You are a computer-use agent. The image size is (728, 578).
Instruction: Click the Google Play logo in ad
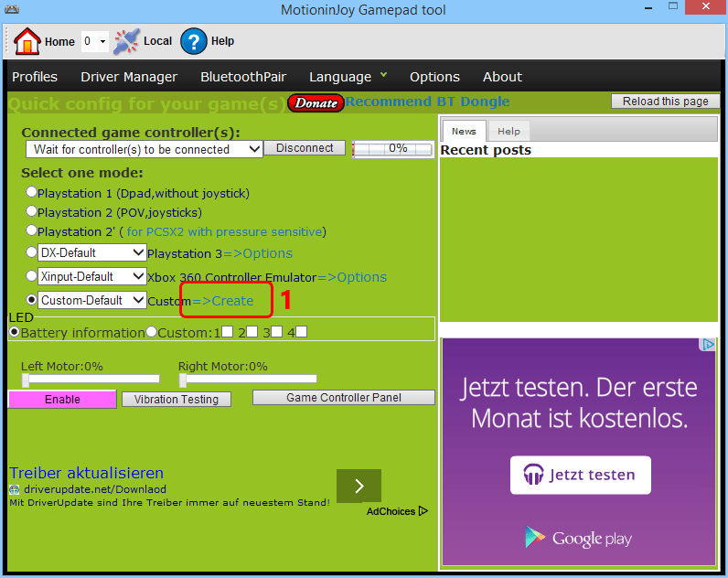coord(578,538)
